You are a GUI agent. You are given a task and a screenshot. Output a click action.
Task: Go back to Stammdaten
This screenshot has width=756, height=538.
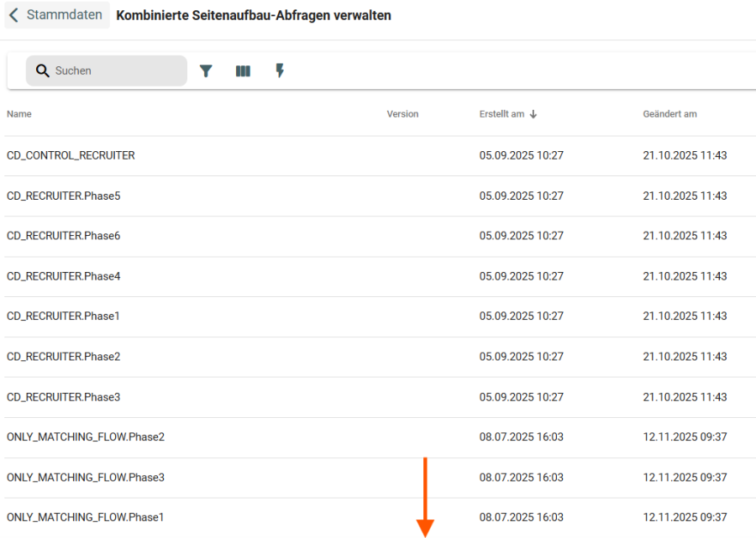click(x=64, y=15)
